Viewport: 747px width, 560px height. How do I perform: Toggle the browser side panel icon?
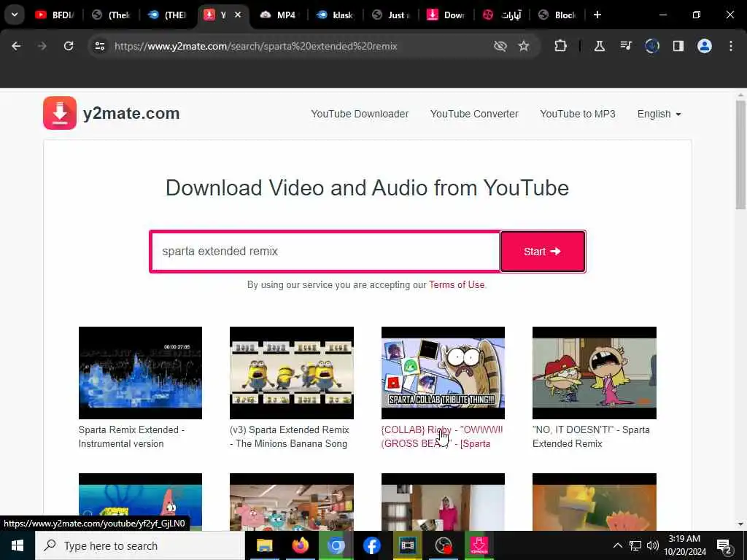pos(678,46)
